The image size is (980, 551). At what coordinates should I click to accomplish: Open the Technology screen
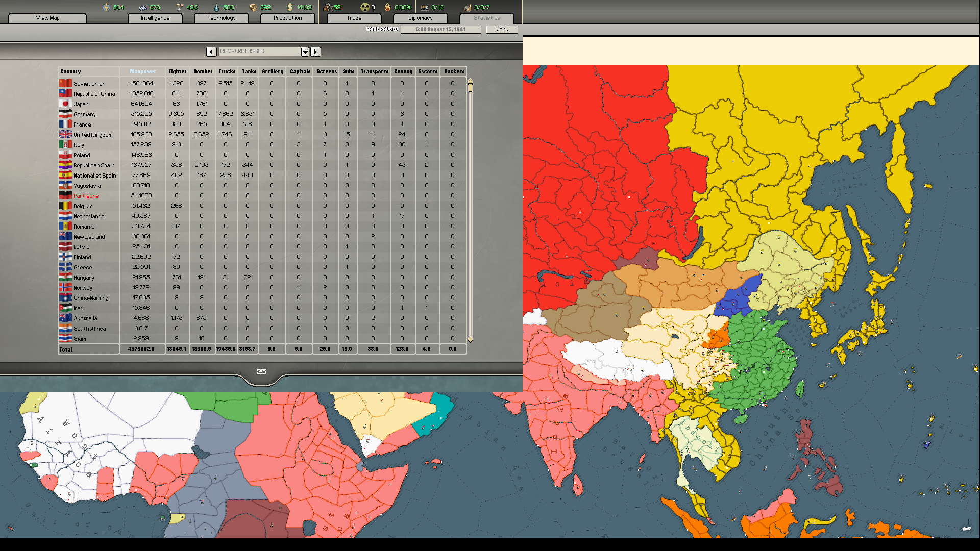coord(221,18)
